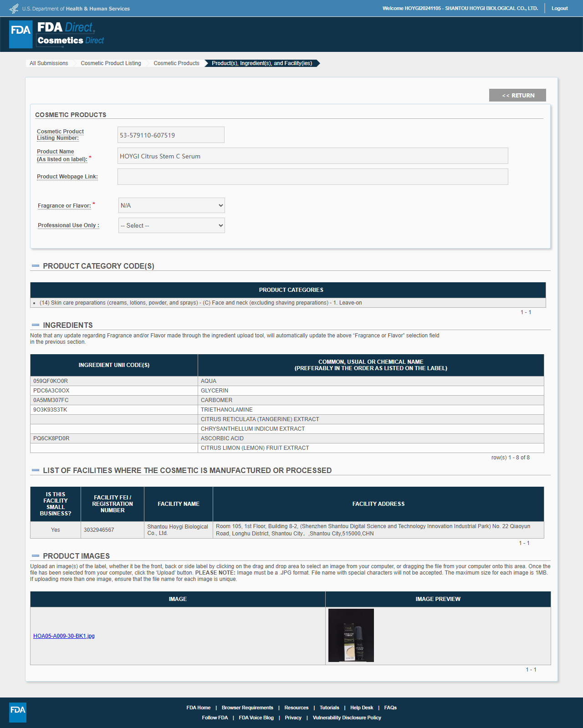583x728 pixels.
Task: Open the Professional Use Only dropdown
Action: pos(172,225)
